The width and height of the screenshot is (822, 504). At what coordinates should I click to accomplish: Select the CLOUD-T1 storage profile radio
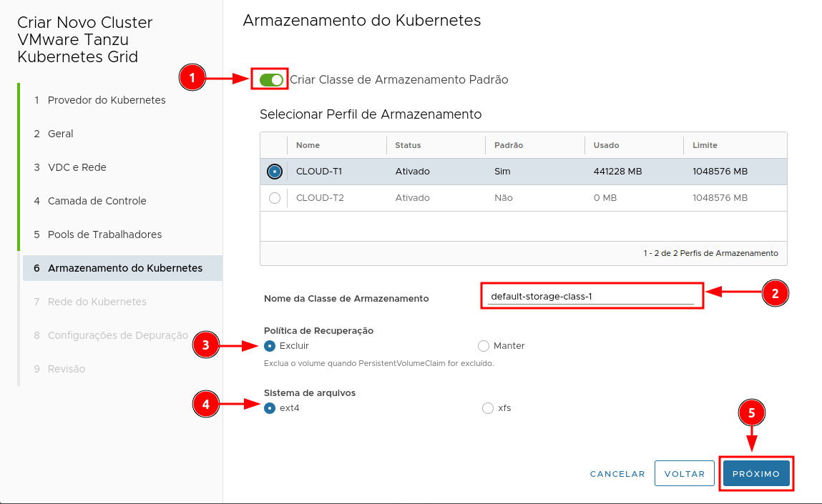point(274,172)
